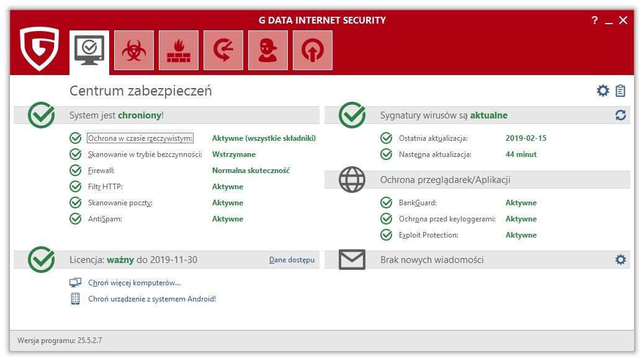Image resolution: width=644 pixels, height=361 pixels.
Task: Click green checkmark beside System jest chroniony
Action: (x=42, y=115)
